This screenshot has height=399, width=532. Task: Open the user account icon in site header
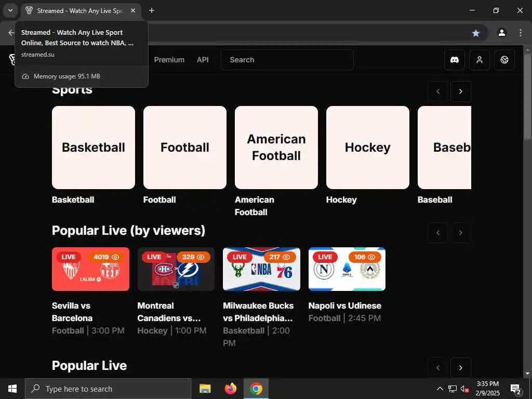click(x=479, y=60)
